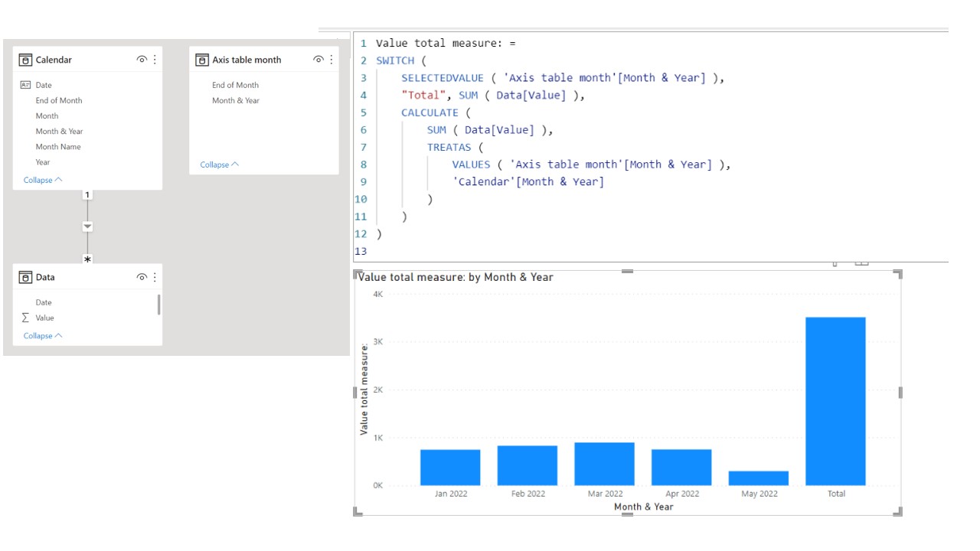Click the "Total" string in the formula

423,95
